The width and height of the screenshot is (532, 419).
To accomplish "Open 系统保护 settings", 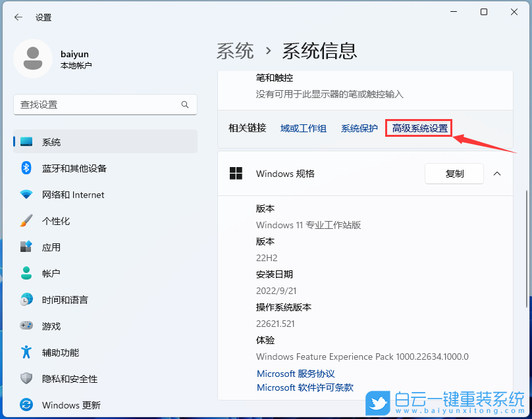I will click(x=359, y=128).
